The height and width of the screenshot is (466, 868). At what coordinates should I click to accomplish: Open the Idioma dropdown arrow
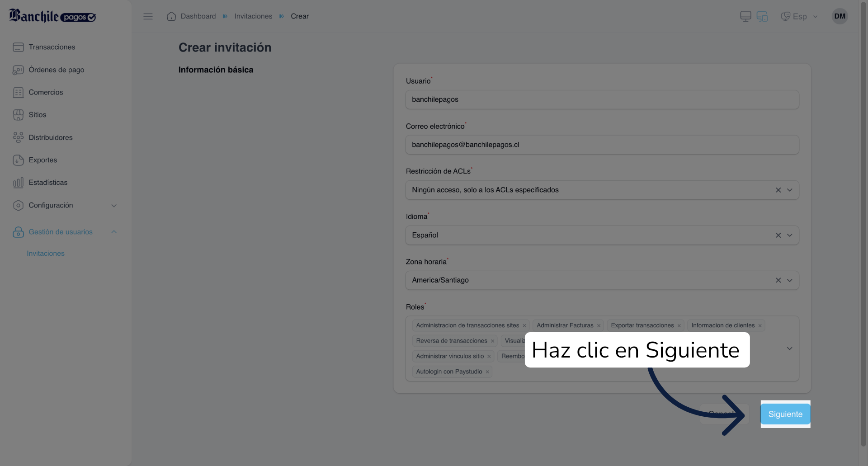click(790, 235)
